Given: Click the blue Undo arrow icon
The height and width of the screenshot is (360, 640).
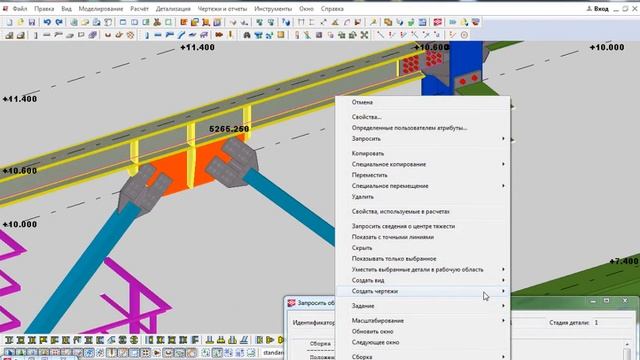Looking at the screenshot, I should coord(47,22).
